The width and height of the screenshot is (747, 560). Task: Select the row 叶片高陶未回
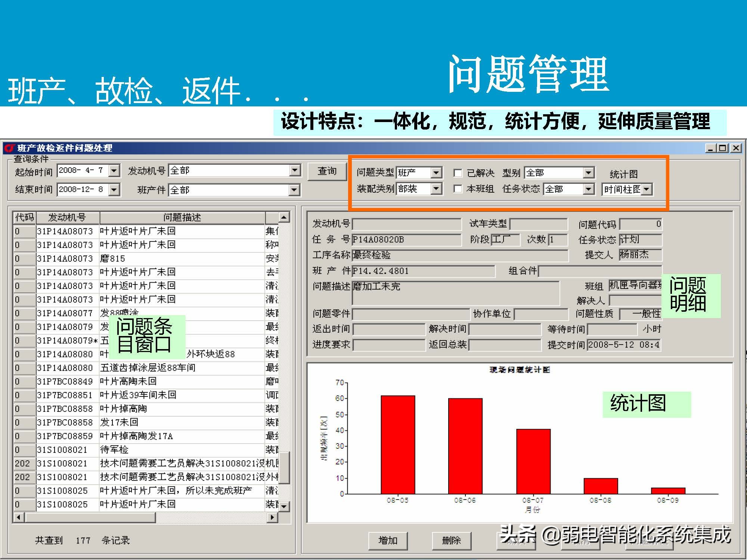click(146, 381)
